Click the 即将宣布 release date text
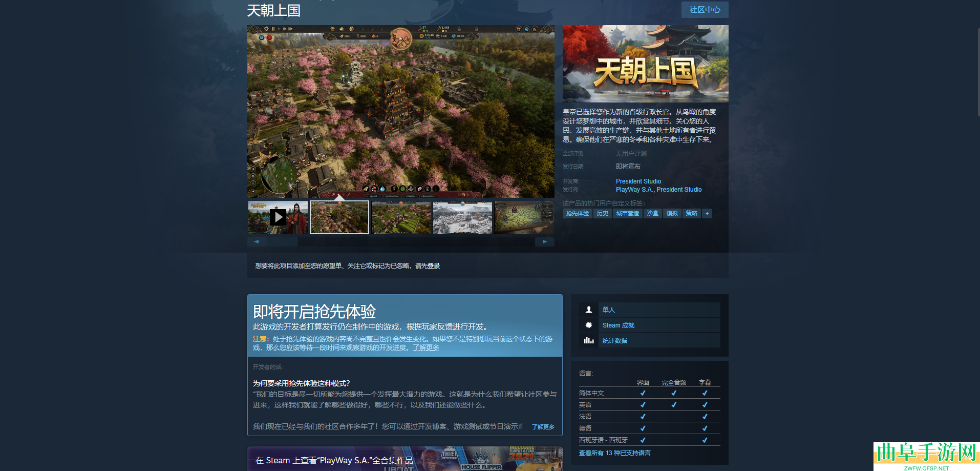 628,167
